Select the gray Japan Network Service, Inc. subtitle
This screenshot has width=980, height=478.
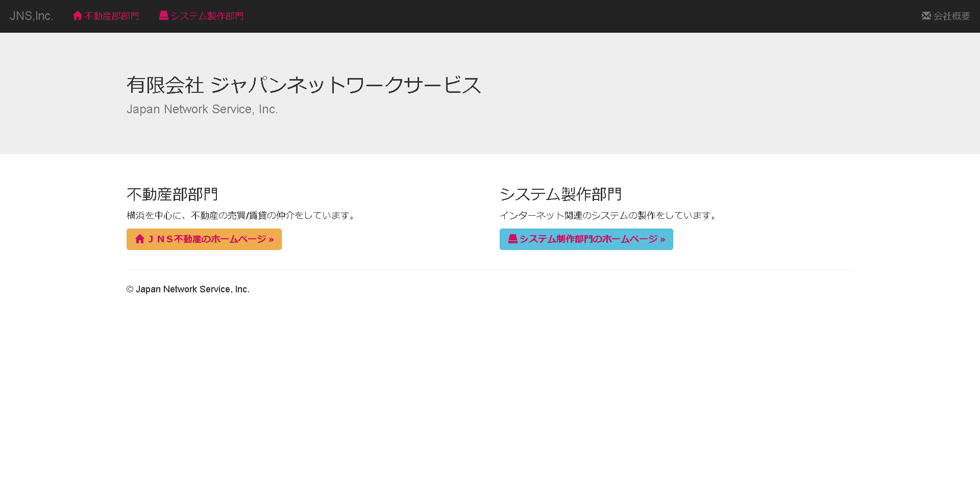pos(202,109)
